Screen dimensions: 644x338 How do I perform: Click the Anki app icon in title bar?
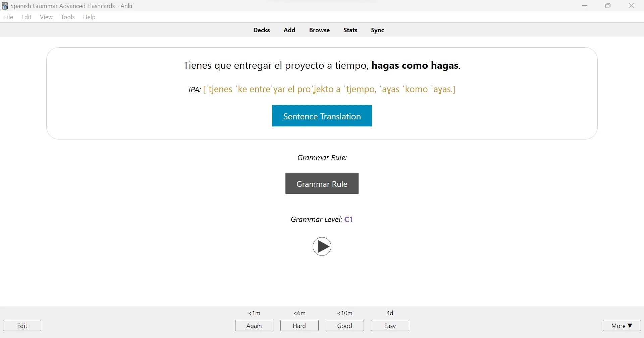pyautogui.click(x=4, y=6)
